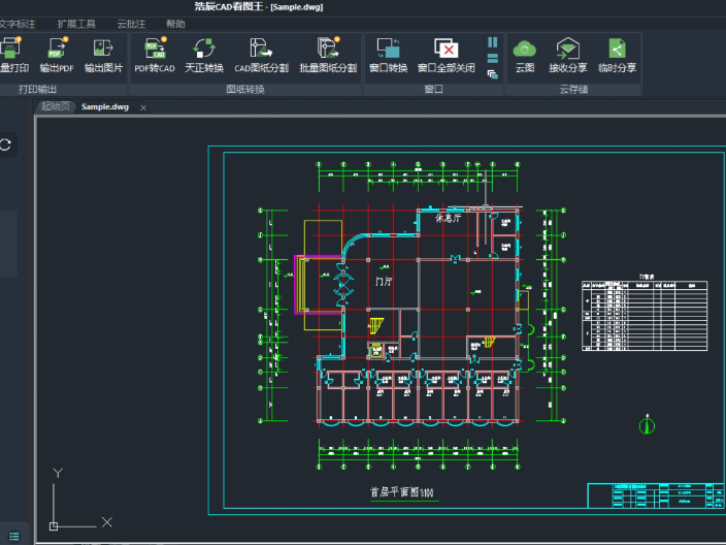The image size is (726, 545).
Task: Open the 文字标注 ribbon tab
Action: pos(17,24)
